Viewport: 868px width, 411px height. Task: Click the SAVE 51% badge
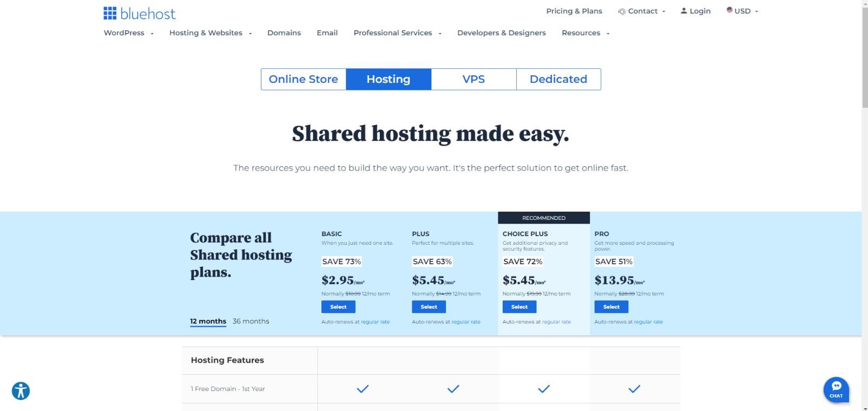click(x=614, y=262)
